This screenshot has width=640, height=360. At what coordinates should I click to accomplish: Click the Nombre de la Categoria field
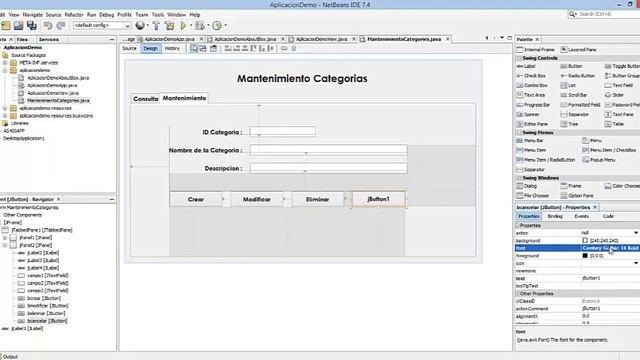point(329,150)
